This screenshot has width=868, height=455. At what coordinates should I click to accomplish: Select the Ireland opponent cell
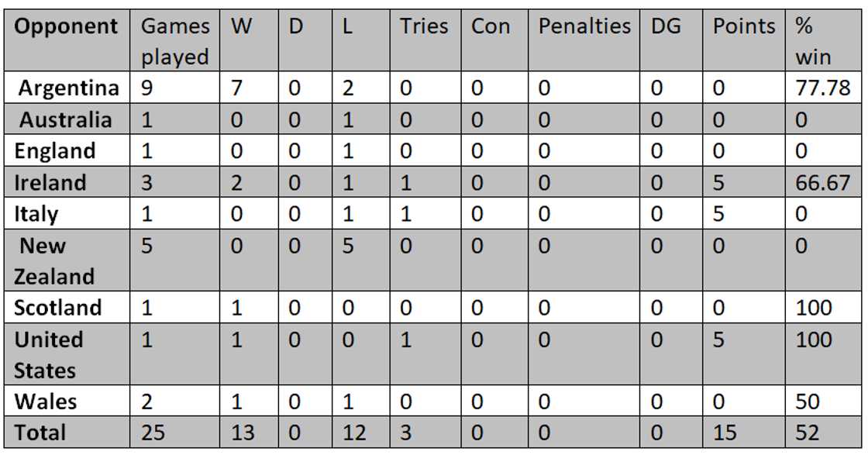click(x=50, y=183)
